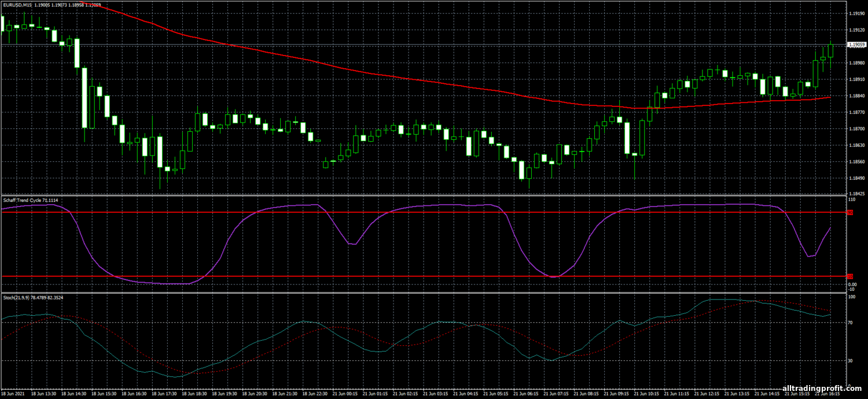Click the 100 level on Stochastic scale
Image resolution: width=868 pixels, height=399 pixels.
coord(851,297)
